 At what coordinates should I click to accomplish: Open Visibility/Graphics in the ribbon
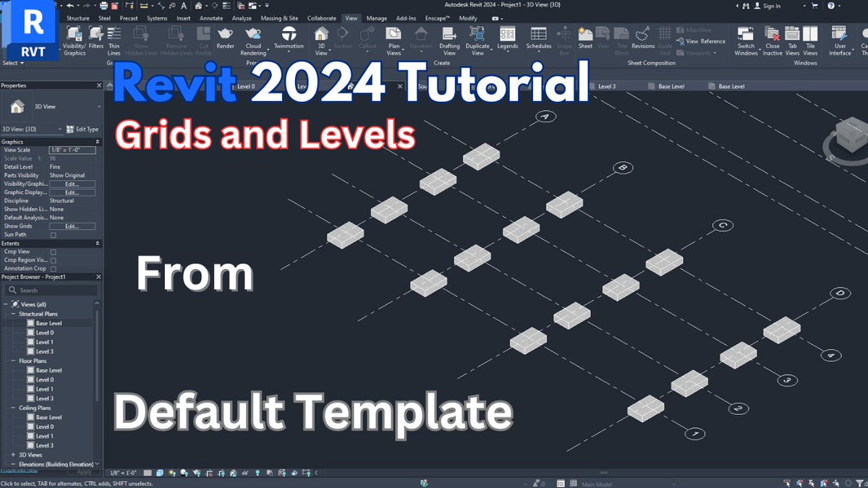(74, 39)
